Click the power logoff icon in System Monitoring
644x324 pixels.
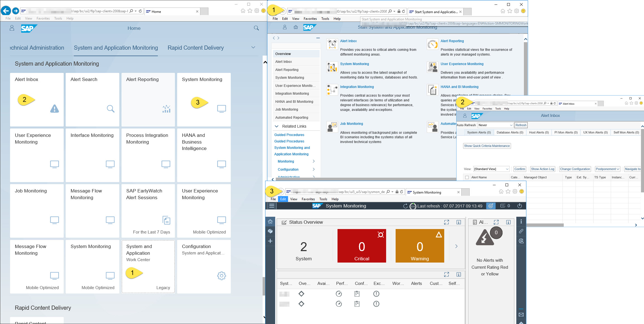(520, 206)
